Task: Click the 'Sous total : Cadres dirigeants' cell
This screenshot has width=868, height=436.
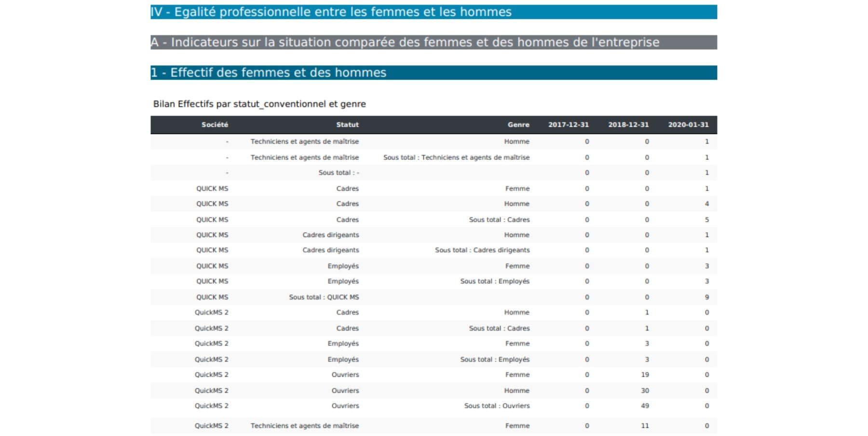Action: click(x=482, y=250)
